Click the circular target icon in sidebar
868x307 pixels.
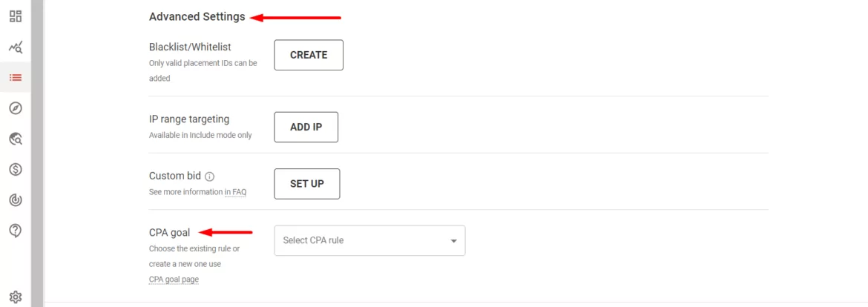(x=16, y=200)
